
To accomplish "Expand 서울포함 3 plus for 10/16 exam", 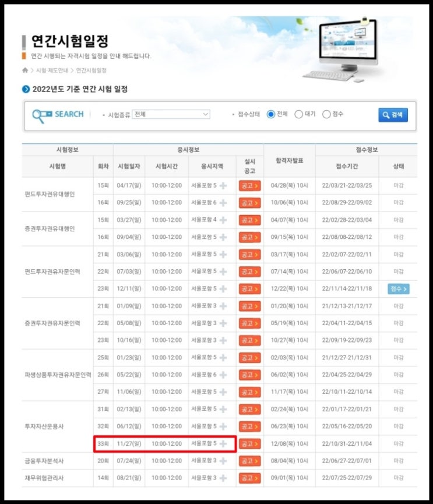I will click(223, 340).
